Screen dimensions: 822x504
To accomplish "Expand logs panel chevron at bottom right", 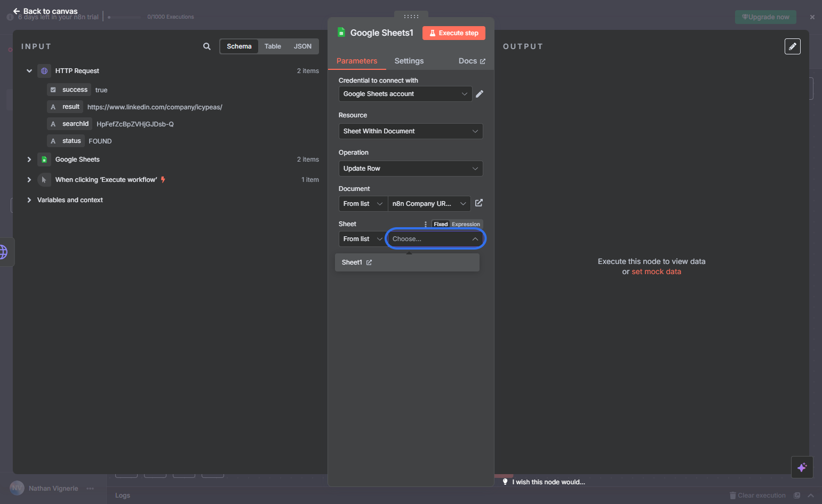I will [811, 495].
